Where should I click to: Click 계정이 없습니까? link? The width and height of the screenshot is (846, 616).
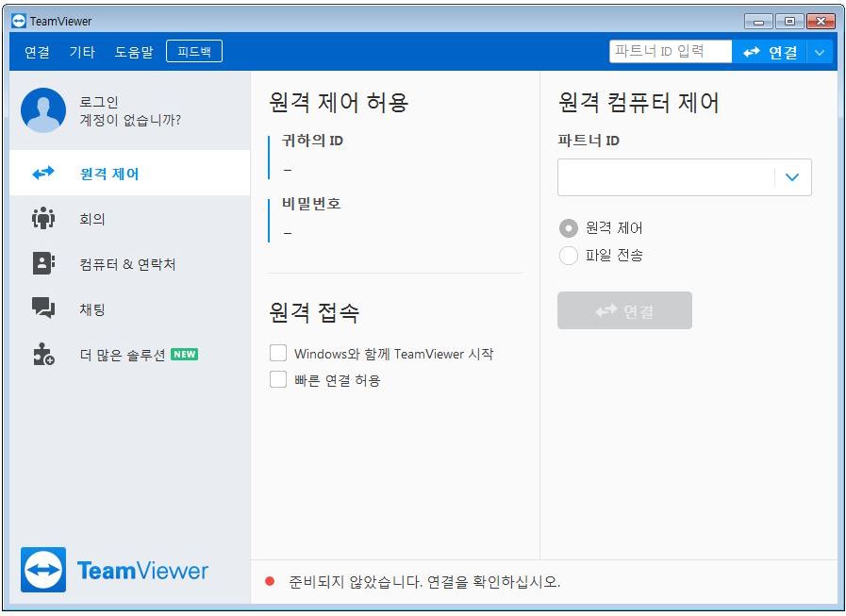[130, 120]
